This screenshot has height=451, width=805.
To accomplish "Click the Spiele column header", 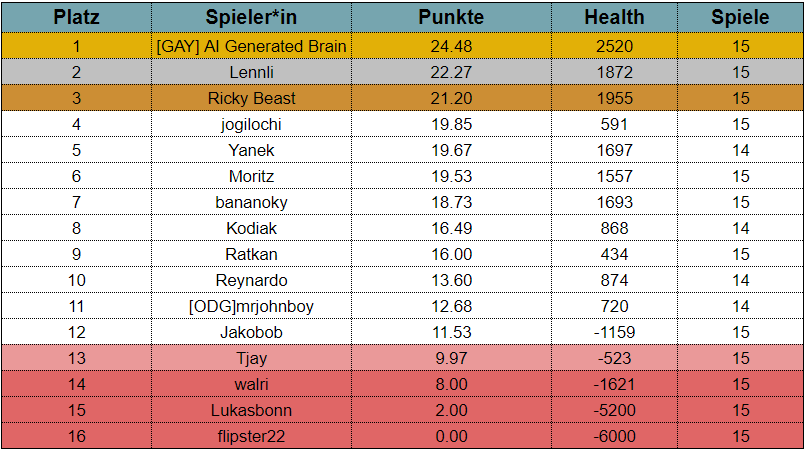I will tap(740, 17).
